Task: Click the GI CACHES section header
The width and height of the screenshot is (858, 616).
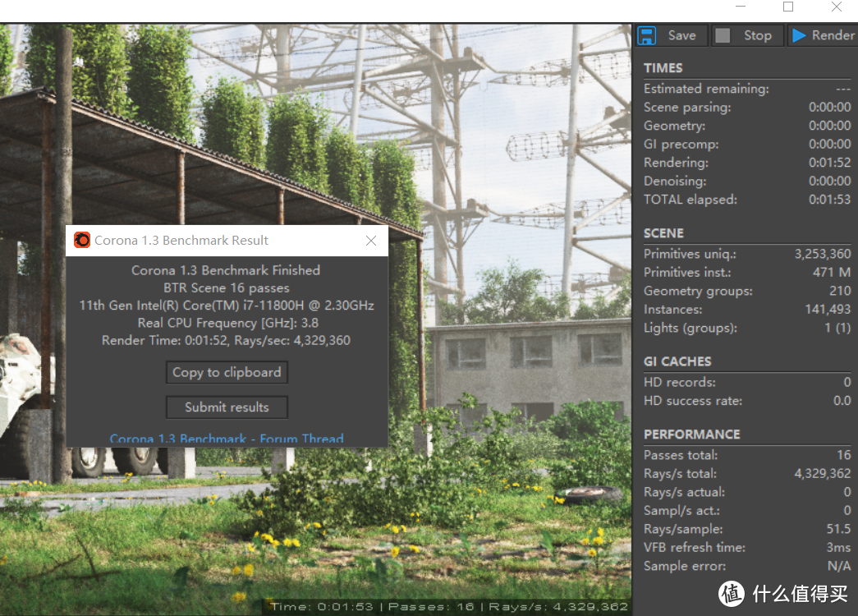Action: point(677,361)
